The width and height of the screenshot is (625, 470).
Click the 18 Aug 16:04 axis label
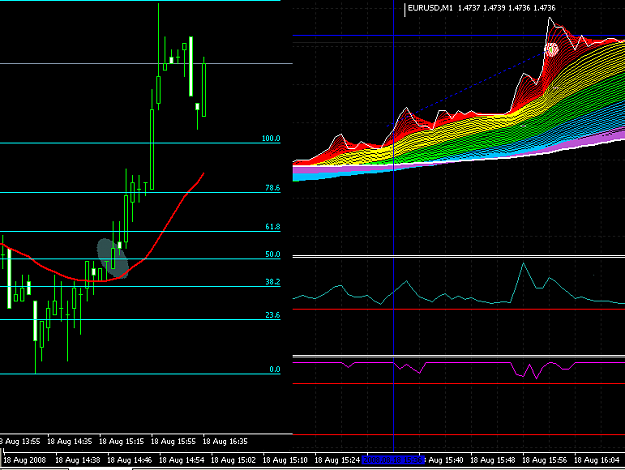(x=597, y=460)
